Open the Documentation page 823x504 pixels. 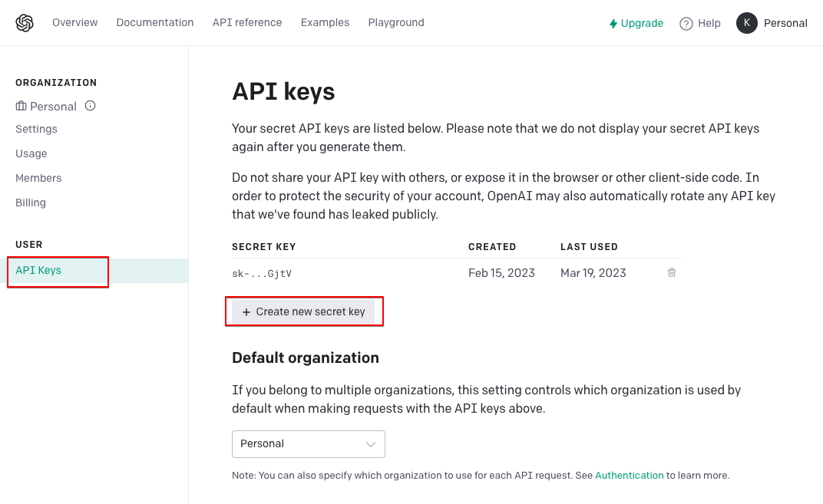click(x=155, y=22)
